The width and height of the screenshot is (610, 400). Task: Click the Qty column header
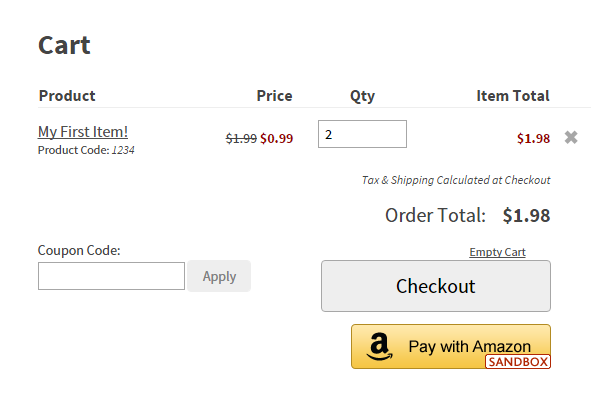pyautogui.click(x=362, y=96)
